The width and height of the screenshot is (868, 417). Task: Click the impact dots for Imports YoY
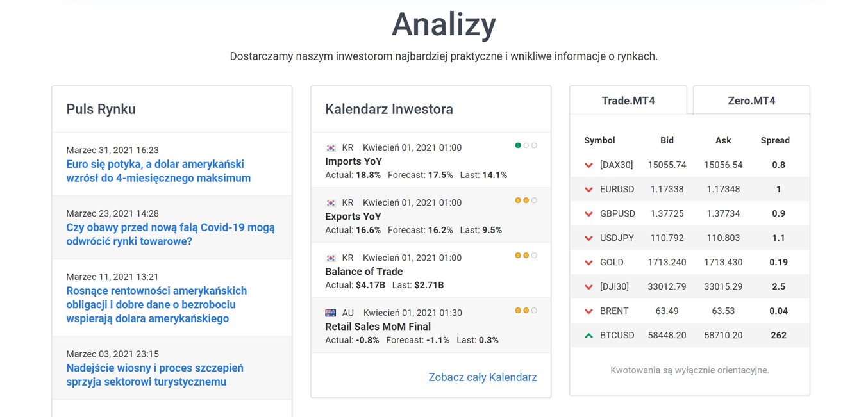pos(526,145)
